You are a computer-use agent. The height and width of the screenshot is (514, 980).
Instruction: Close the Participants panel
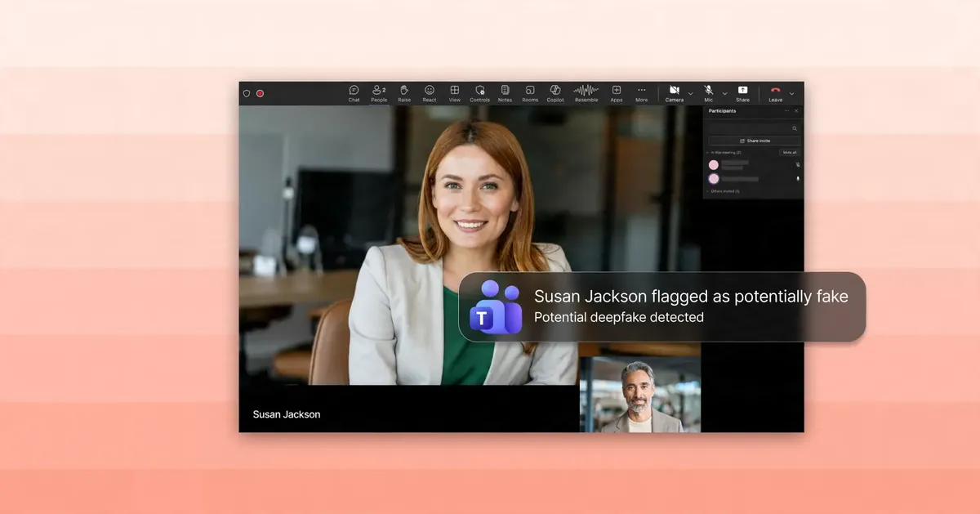[796, 110]
